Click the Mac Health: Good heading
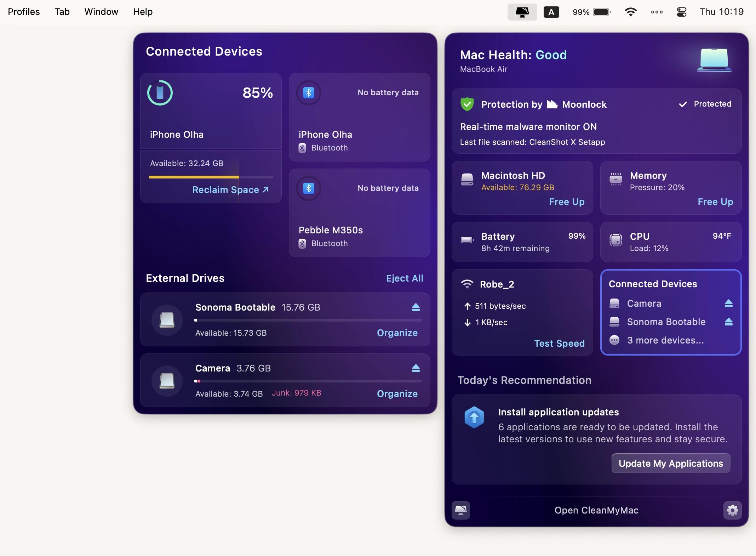Viewport: 756px width, 556px height. pyautogui.click(x=513, y=55)
